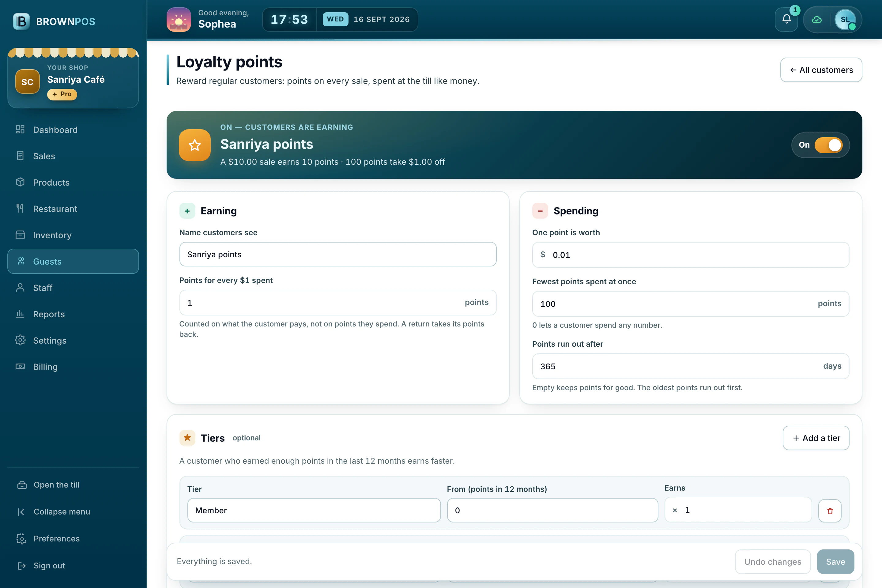
Task: Go back to All customers
Action: point(821,70)
